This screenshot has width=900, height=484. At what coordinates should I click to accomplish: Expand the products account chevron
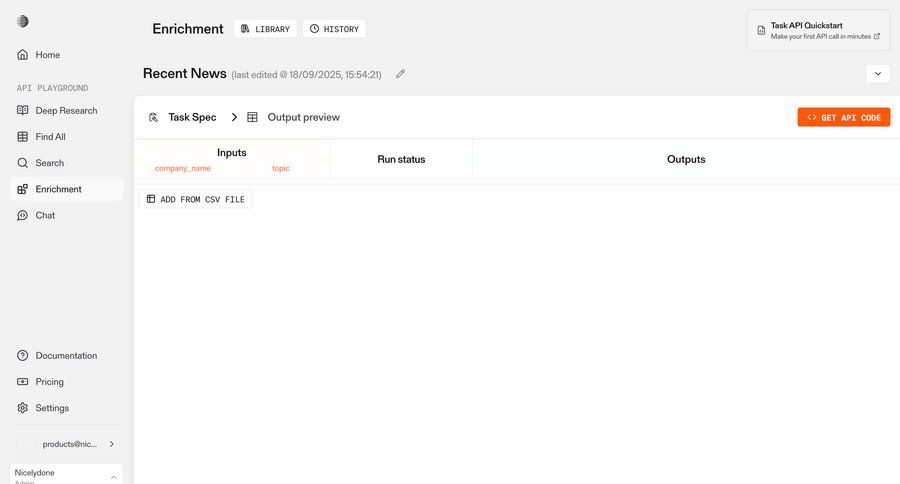[x=111, y=444]
